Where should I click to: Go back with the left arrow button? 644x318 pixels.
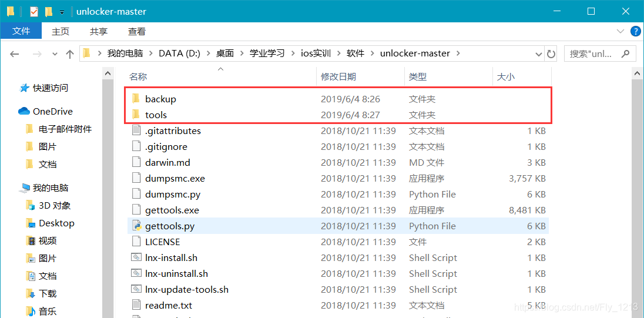pyautogui.click(x=15, y=54)
